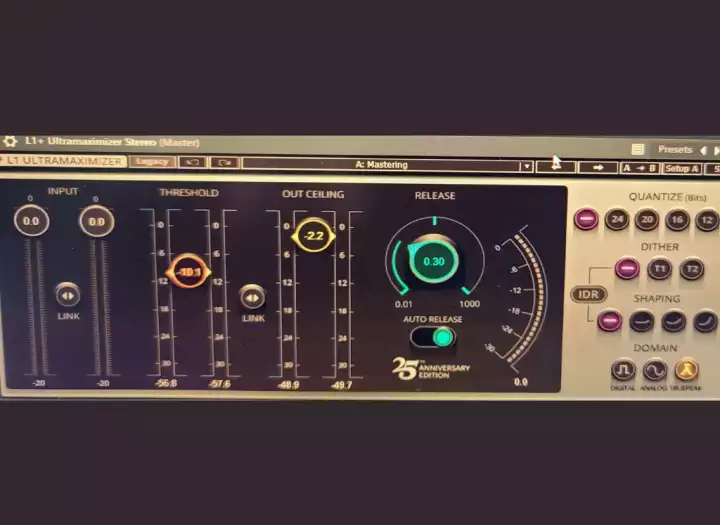This screenshot has width=720, height=525.
Task: Click the right arrow button before A→B
Action: [x=598, y=168]
